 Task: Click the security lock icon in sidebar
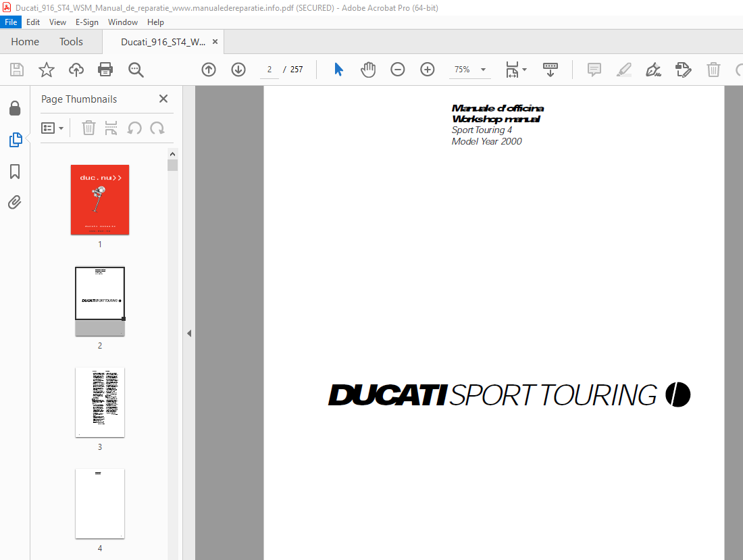tap(15, 108)
